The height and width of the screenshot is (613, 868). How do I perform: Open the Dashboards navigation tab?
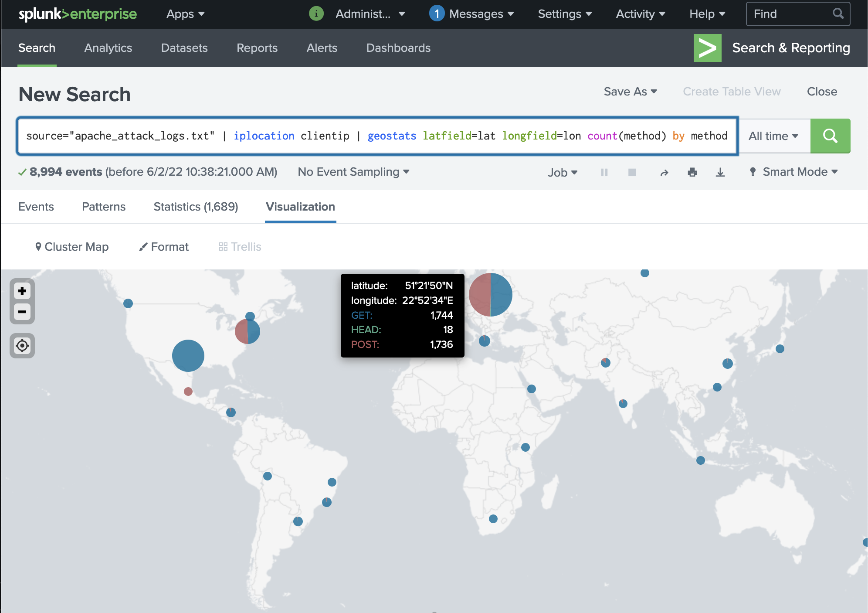pos(398,48)
